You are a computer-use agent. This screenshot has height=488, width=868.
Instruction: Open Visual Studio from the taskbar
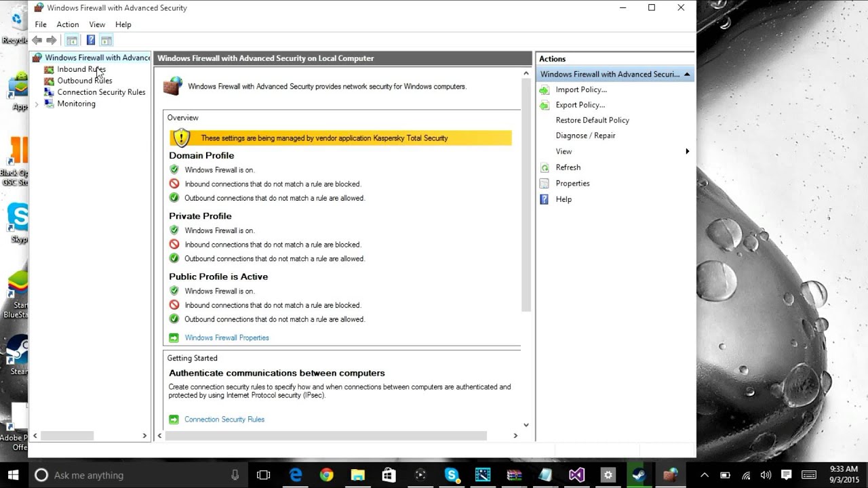577,475
